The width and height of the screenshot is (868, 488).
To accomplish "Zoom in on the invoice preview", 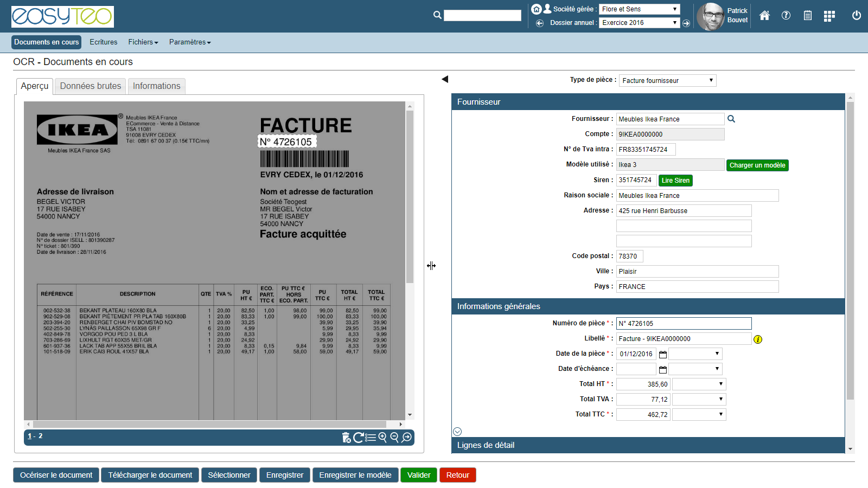I will click(x=382, y=438).
